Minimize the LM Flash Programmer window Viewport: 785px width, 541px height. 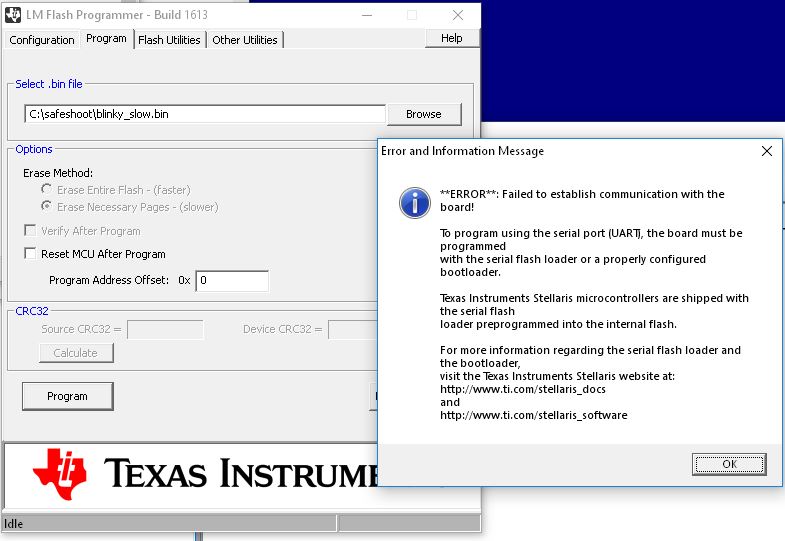coord(367,15)
